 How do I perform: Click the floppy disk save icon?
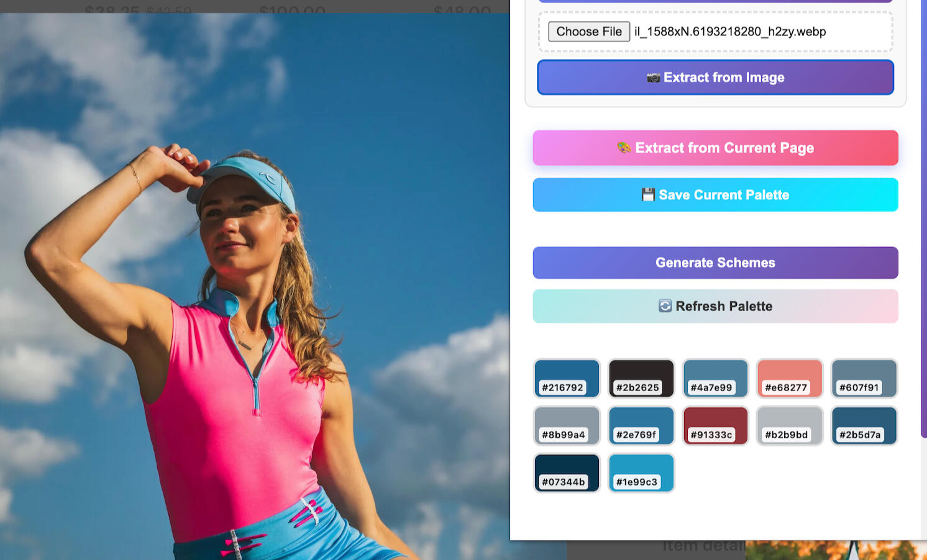coord(648,195)
